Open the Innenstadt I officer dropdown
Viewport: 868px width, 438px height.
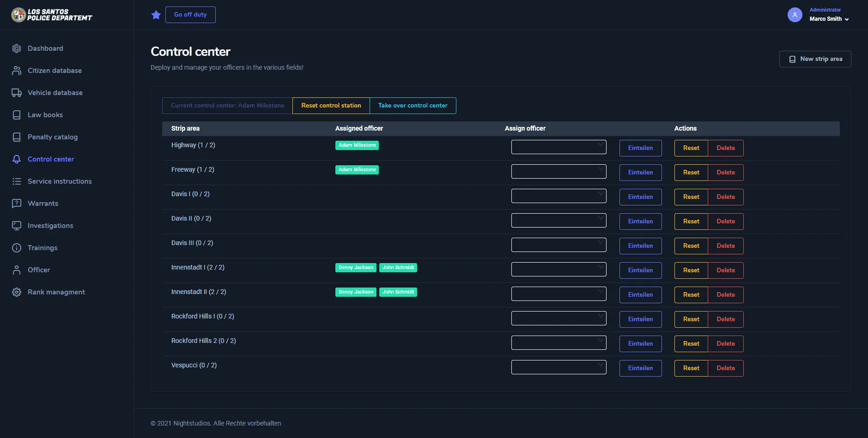(558, 270)
